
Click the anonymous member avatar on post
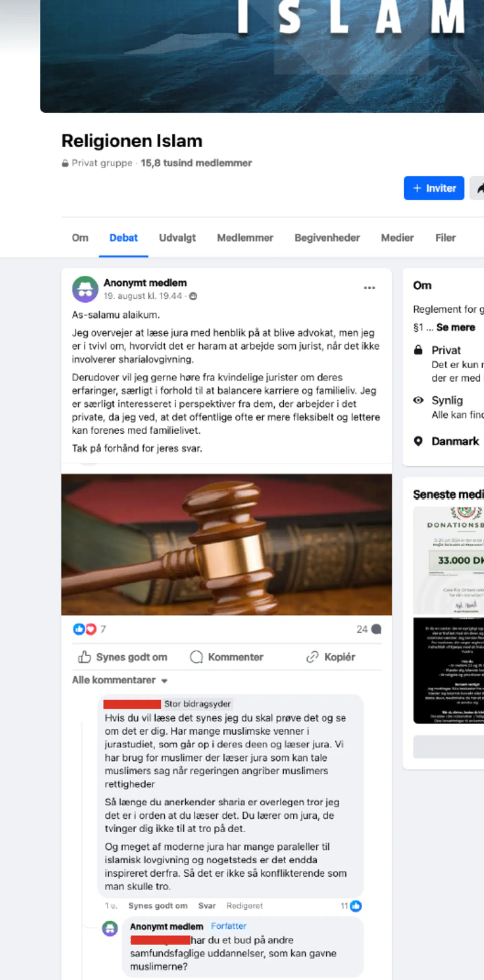pyautogui.click(x=85, y=289)
